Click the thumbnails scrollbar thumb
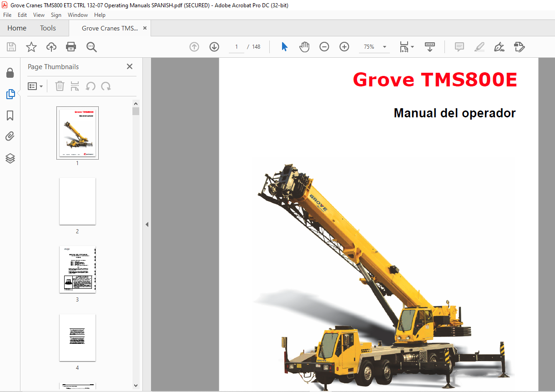The height and width of the screenshot is (392, 555). [136, 111]
